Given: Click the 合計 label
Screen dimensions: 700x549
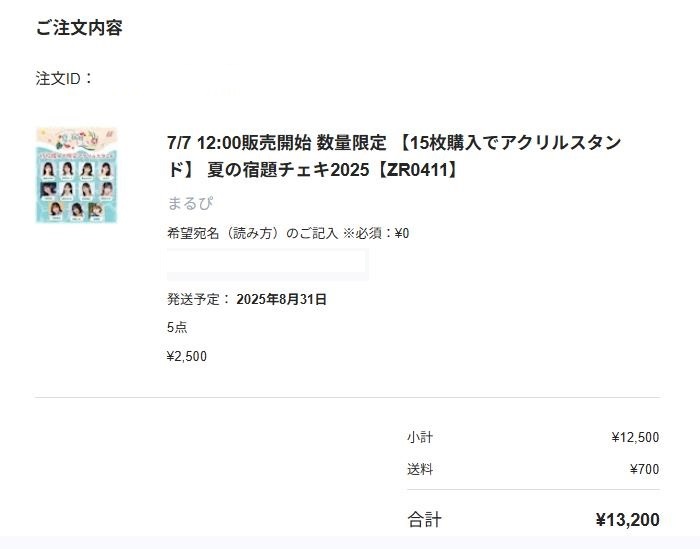Looking at the screenshot, I should pos(424,520).
